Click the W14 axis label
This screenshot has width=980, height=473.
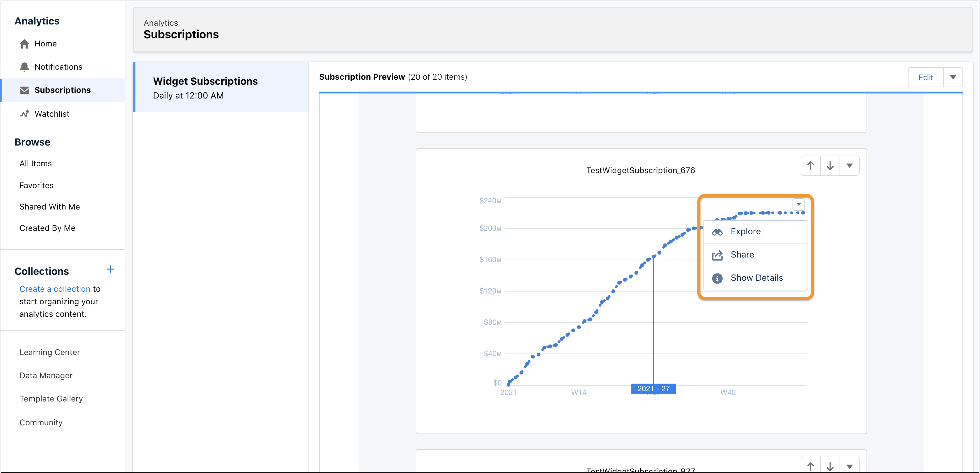(x=579, y=392)
